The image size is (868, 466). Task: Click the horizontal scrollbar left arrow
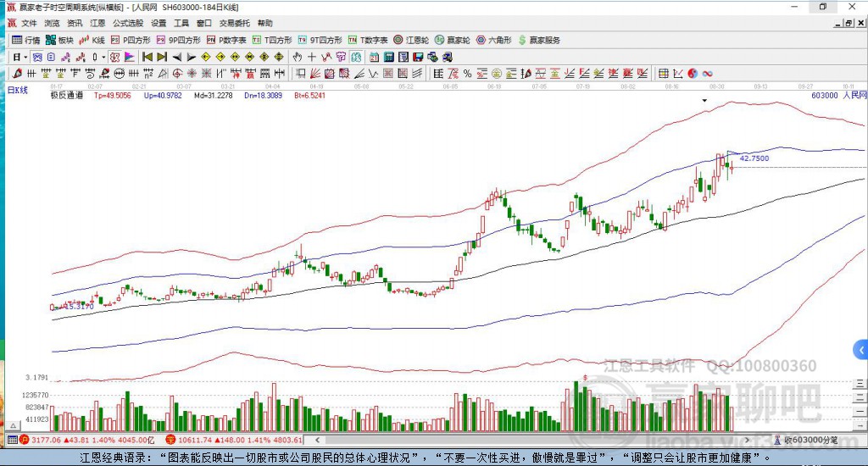(317, 440)
